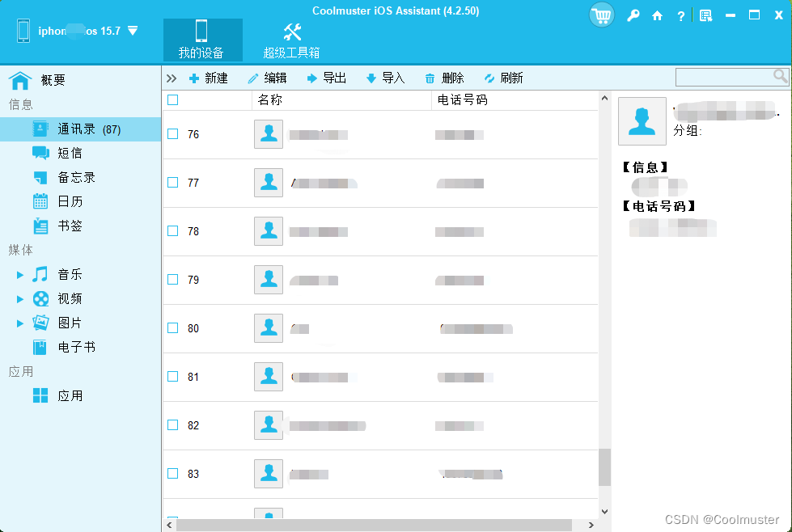
Task: Click the 视频 film reel icon
Action: click(x=41, y=299)
